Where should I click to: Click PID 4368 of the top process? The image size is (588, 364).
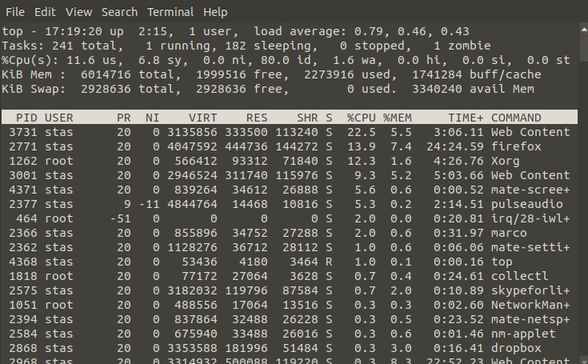(x=23, y=262)
